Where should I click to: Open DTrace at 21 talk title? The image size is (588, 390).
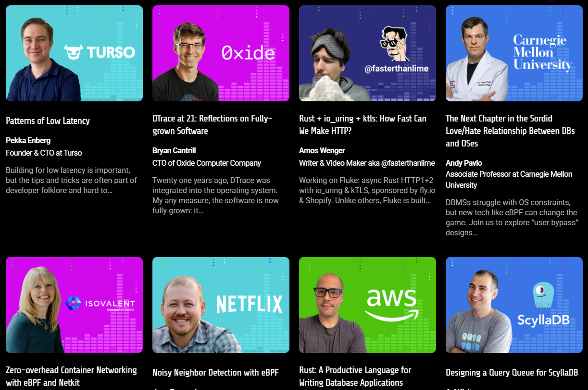[x=213, y=125]
